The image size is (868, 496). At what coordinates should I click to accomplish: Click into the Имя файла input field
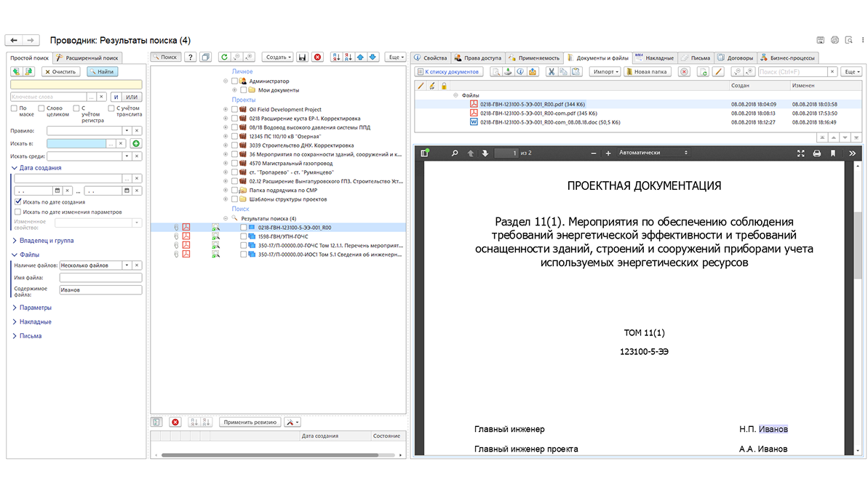pos(100,277)
